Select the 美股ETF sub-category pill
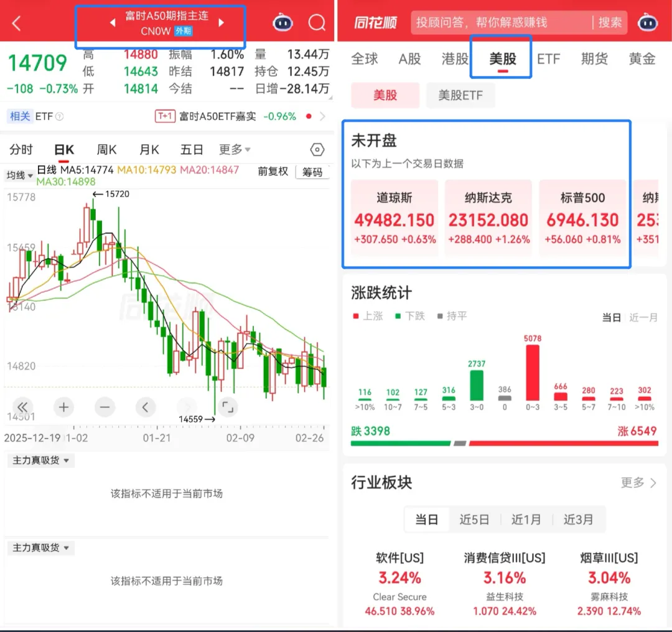The image size is (672, 632). 460,95
